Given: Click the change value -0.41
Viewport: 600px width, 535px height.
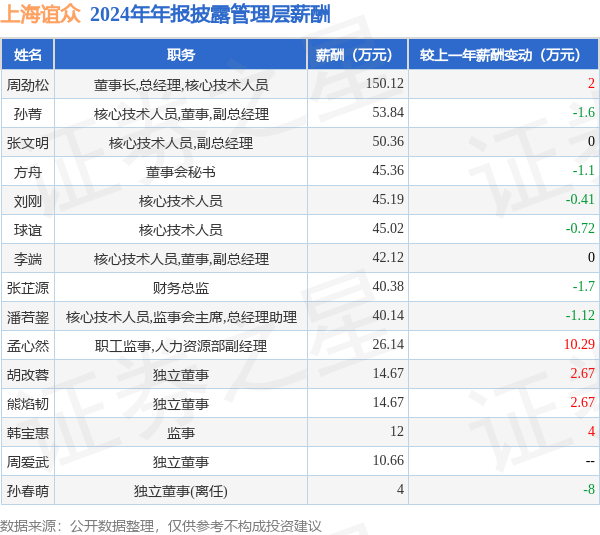Looking at the screenshot, I should [x=580, y=200].
